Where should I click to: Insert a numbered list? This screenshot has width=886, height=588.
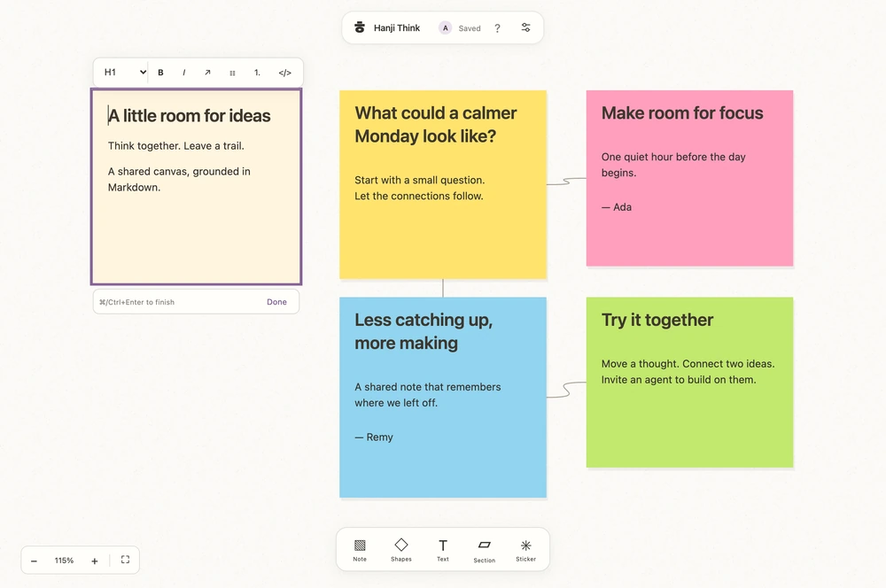[257, 73]
